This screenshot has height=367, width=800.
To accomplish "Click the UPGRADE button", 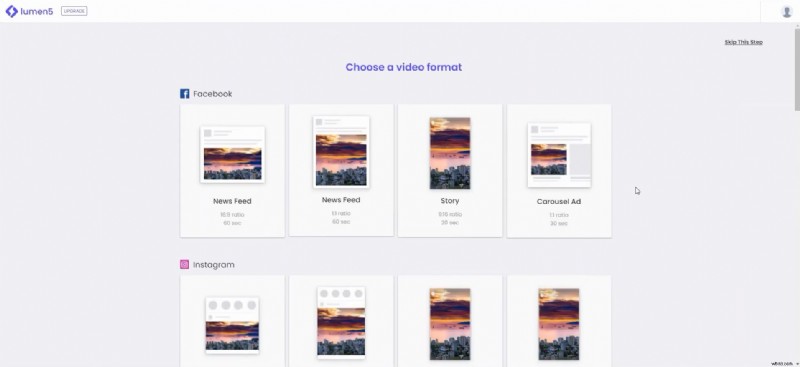I will (74, 11).
